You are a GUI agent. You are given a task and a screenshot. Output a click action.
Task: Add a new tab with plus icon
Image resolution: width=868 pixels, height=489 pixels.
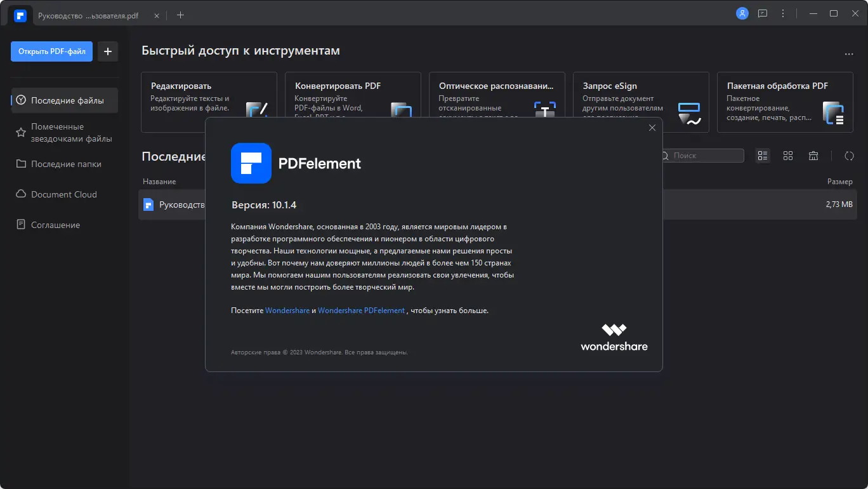point(180,15)
